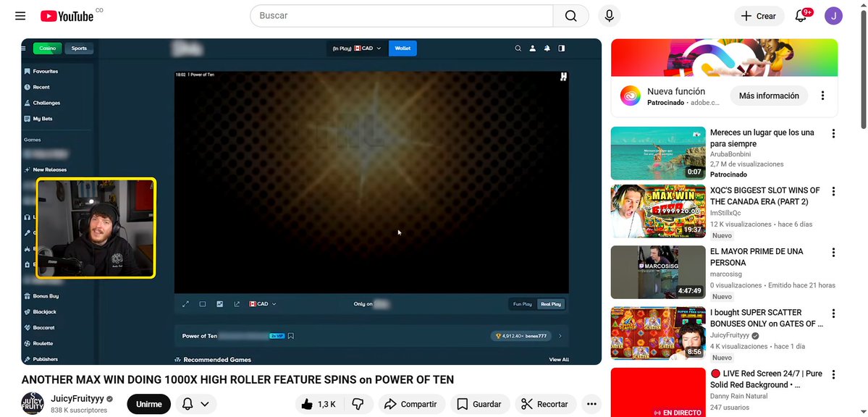The height and width of the screenshot is (417, 868).
Task: Open menu for LIVE Red Screen video
Action: click(833, 374)
